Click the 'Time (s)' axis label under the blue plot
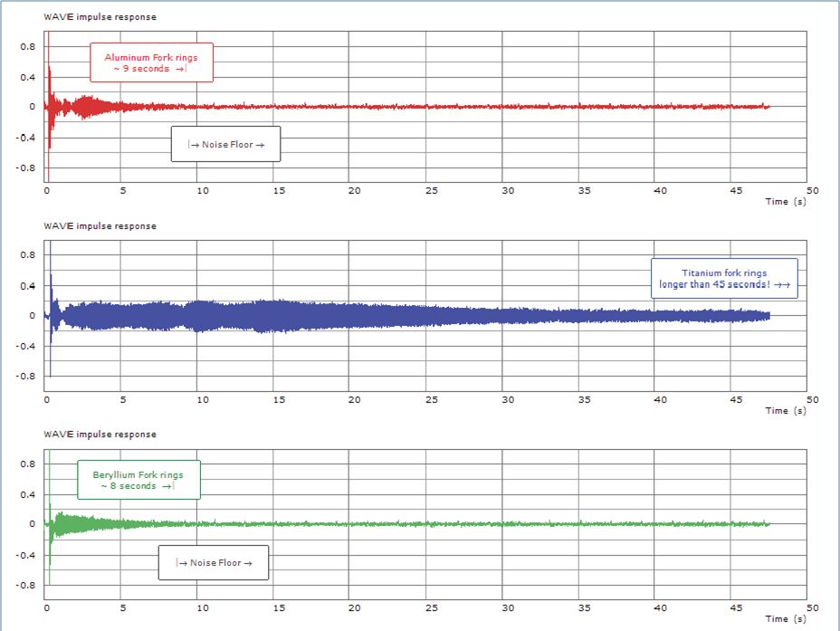Image resolution: width=840 pixels, height=631 pixels. click(786, 410)
